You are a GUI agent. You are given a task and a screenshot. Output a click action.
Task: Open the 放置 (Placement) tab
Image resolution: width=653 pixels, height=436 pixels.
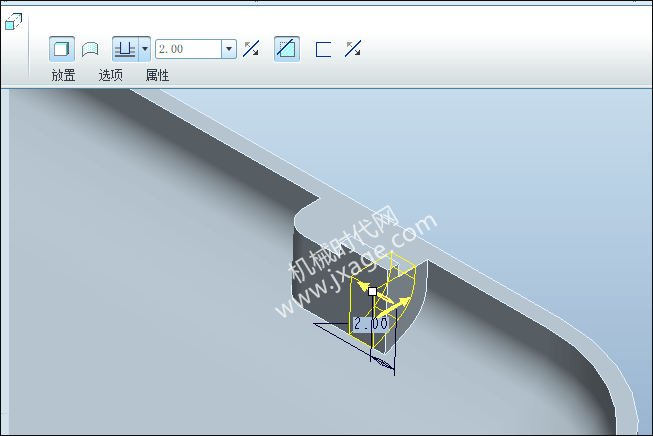[x=63, y=75]
